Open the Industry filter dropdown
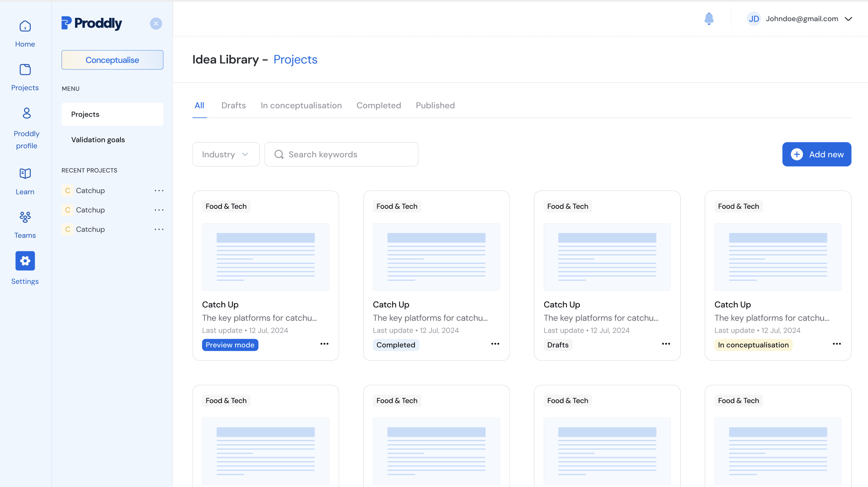 [226, 154]
